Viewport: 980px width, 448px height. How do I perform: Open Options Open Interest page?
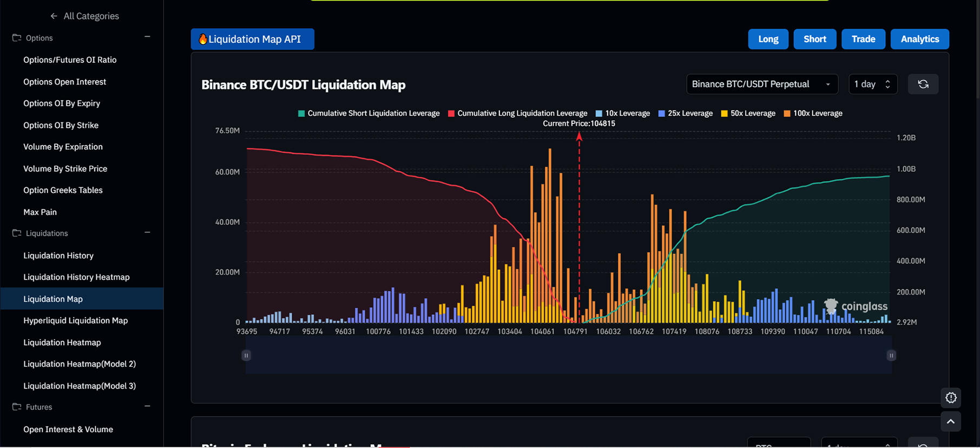click(64, 82)
